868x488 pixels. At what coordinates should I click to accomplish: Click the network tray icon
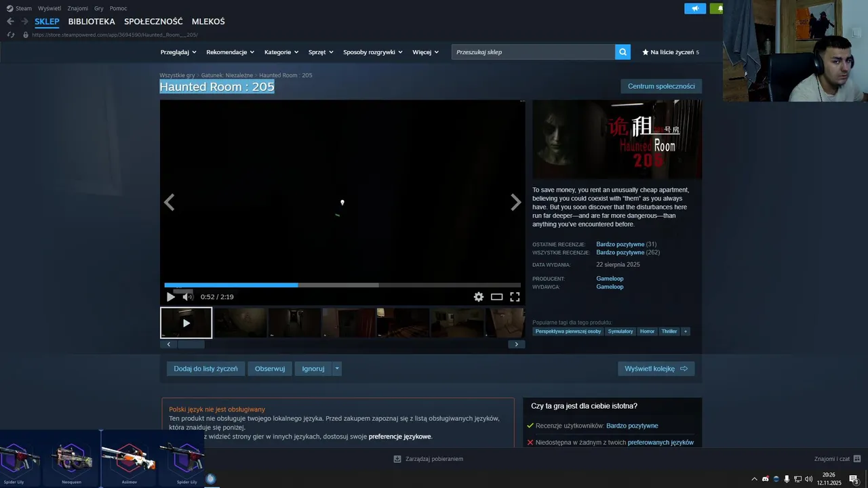click(797, 479)
